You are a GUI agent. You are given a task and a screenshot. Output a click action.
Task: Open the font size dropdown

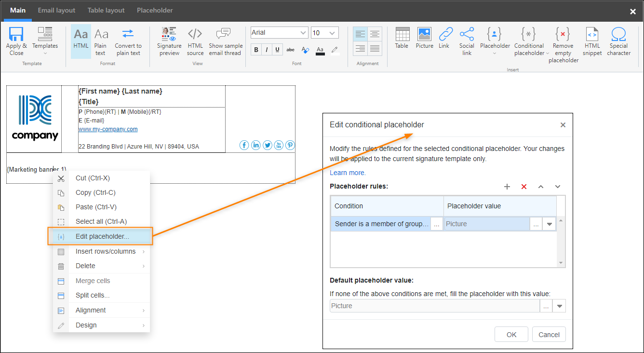click(x=333, y=32)
